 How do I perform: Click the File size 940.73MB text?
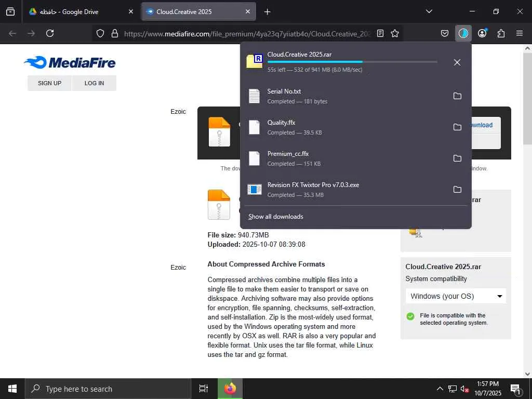[x=238, y=235]
